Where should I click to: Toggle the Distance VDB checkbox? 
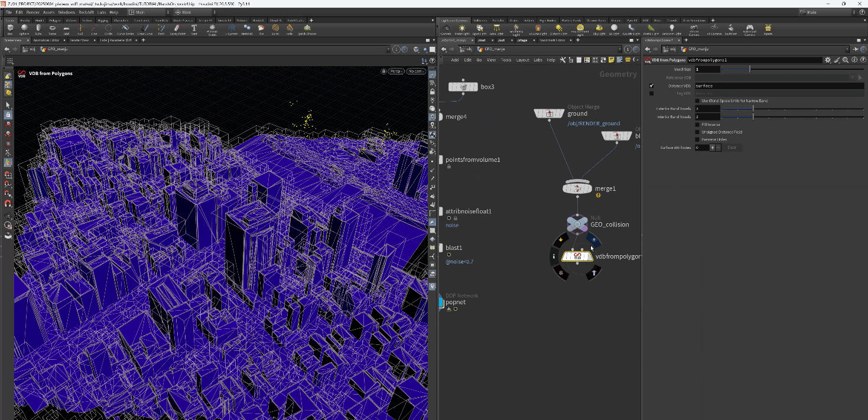(652, 86)
